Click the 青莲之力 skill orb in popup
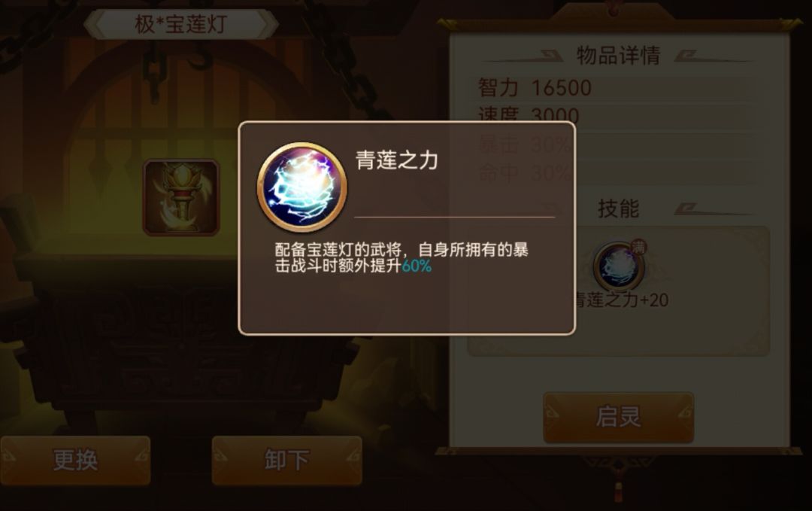This screenshot has width=812, height=511. coord(302,187)
